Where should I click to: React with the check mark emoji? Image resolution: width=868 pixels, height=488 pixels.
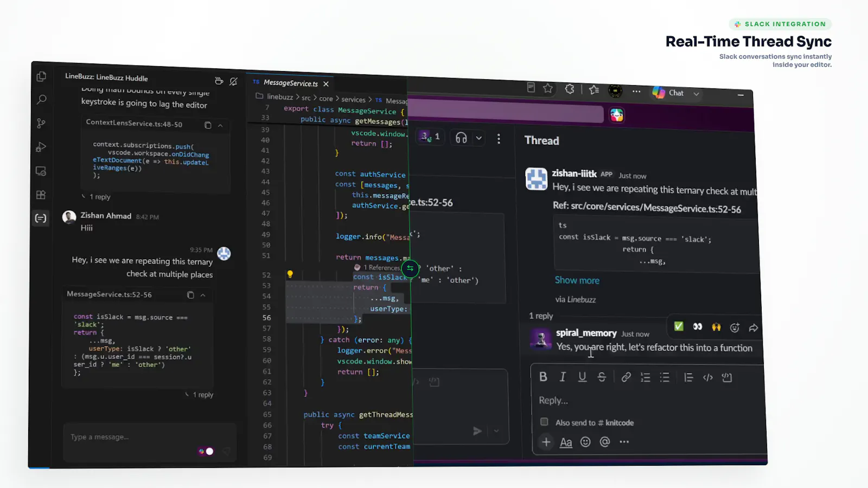tap(678, 326)
